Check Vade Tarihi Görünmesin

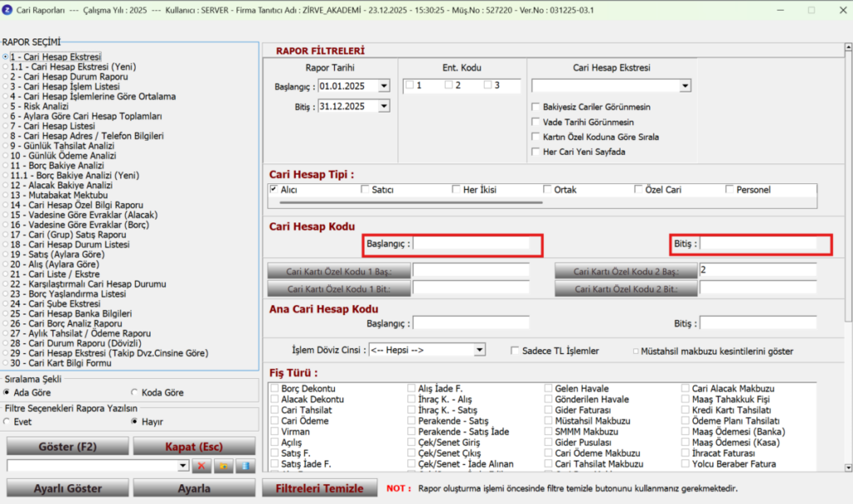tap(536, 122)
